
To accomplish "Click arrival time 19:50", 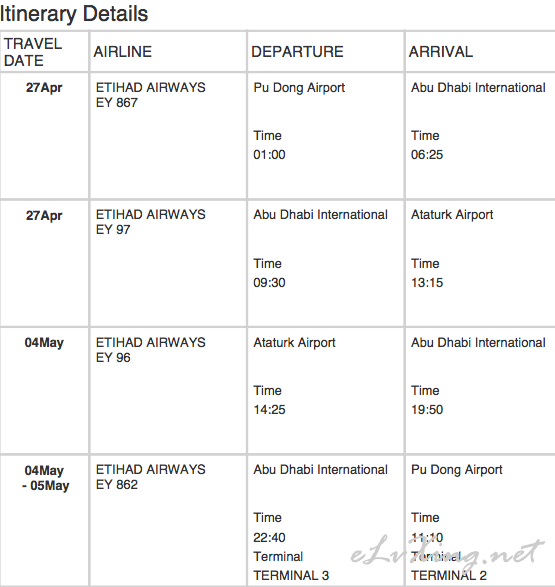I will (427, 410).
